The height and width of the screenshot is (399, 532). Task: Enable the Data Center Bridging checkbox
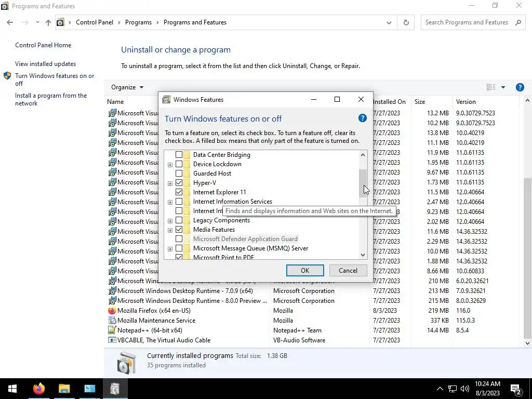point(179,155)
